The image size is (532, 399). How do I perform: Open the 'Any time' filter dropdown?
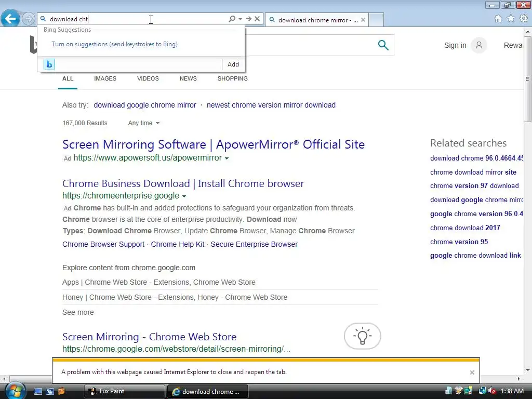tap(143, 123)
